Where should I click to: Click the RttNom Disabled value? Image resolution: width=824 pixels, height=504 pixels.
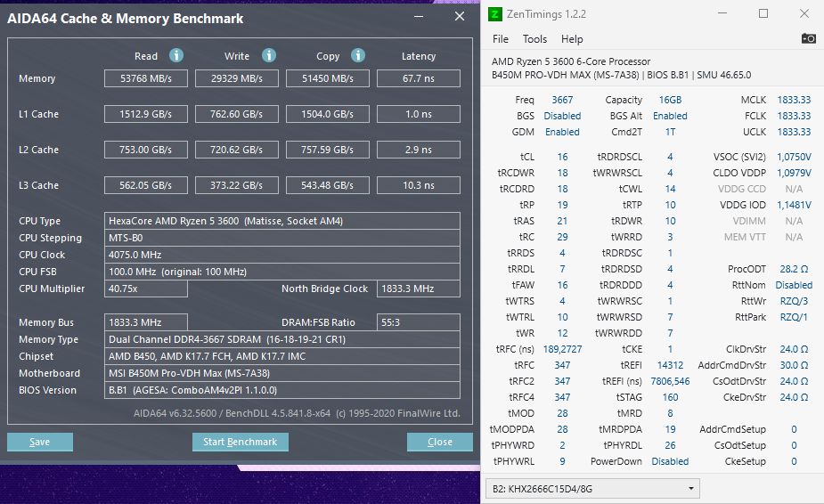794,285
